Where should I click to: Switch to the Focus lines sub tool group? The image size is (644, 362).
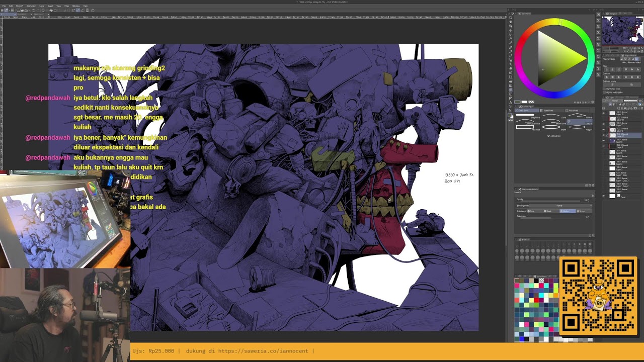(x=578, y=110)
